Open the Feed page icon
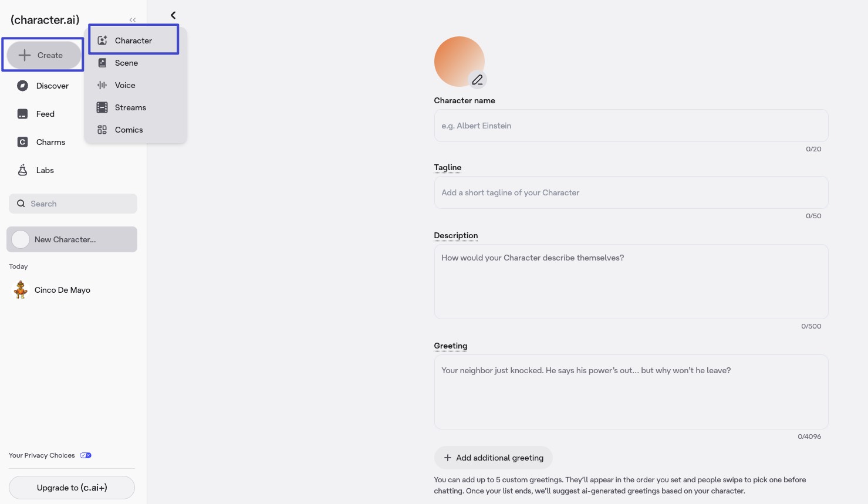The height and width of the screenshot is (504, 868). [x=22, y=114]
